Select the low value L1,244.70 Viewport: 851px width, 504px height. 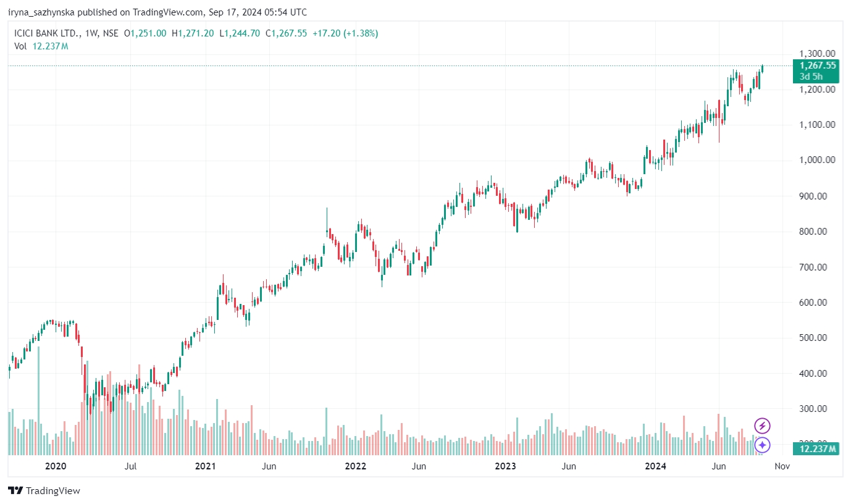(240, 33)
